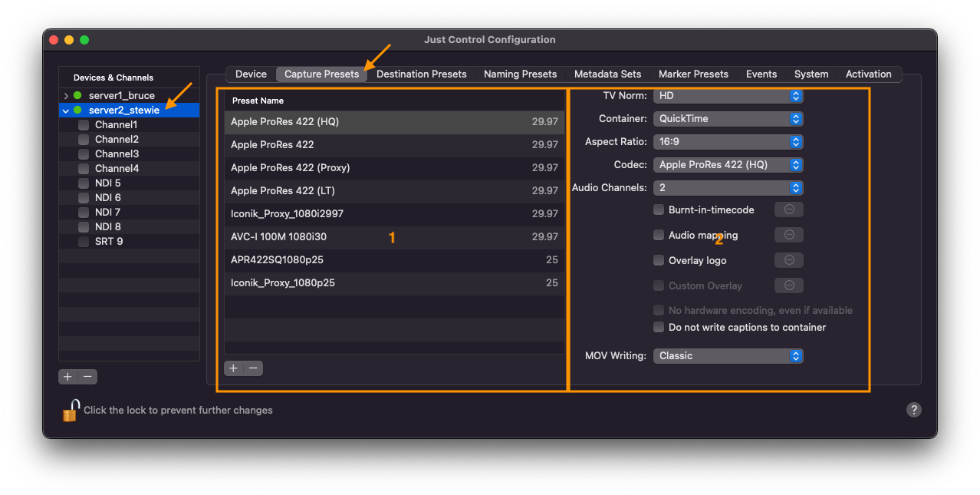The height and width of the screenshot is (495, 980).
Task: Switch to the Metadata Sets tab
Action: (607, 74)
